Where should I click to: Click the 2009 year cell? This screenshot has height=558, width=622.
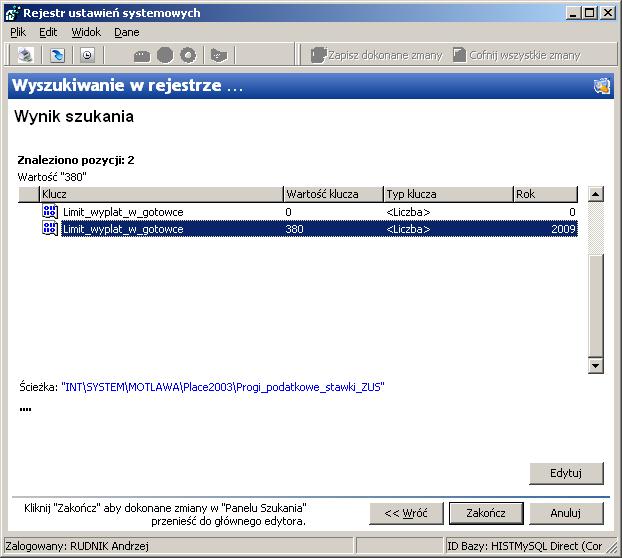point(563,229)
